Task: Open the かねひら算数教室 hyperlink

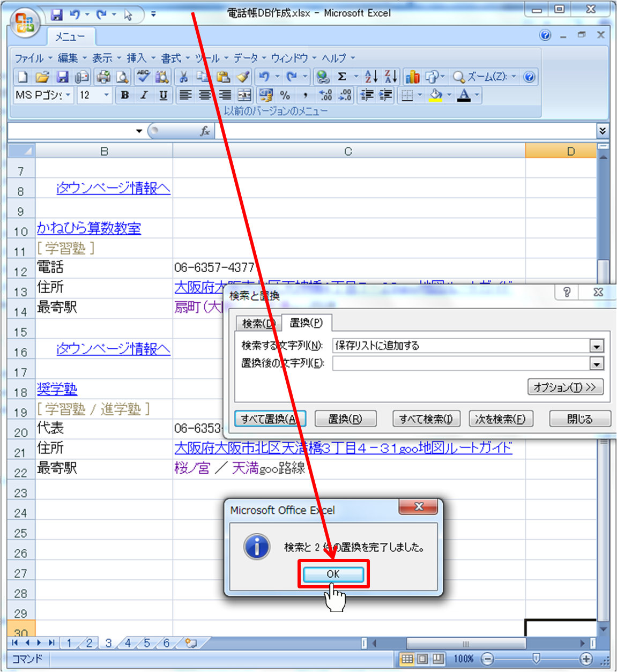Action: 89,228
